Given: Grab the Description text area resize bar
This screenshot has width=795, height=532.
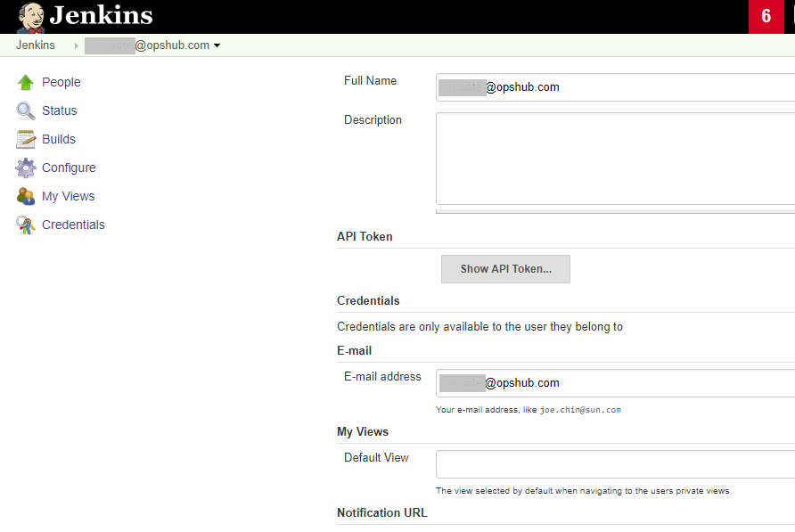Looking at the screenshot, I should (615, 212).
